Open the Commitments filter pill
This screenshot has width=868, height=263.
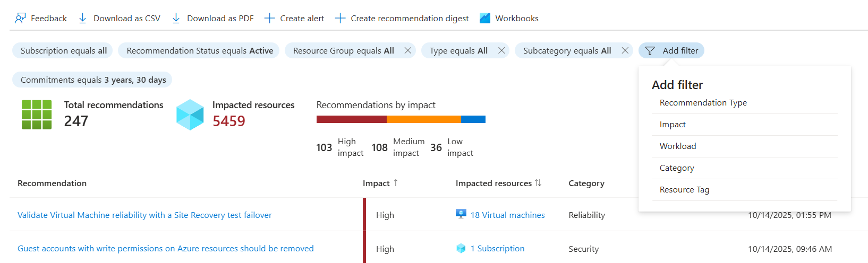[93, 80]
